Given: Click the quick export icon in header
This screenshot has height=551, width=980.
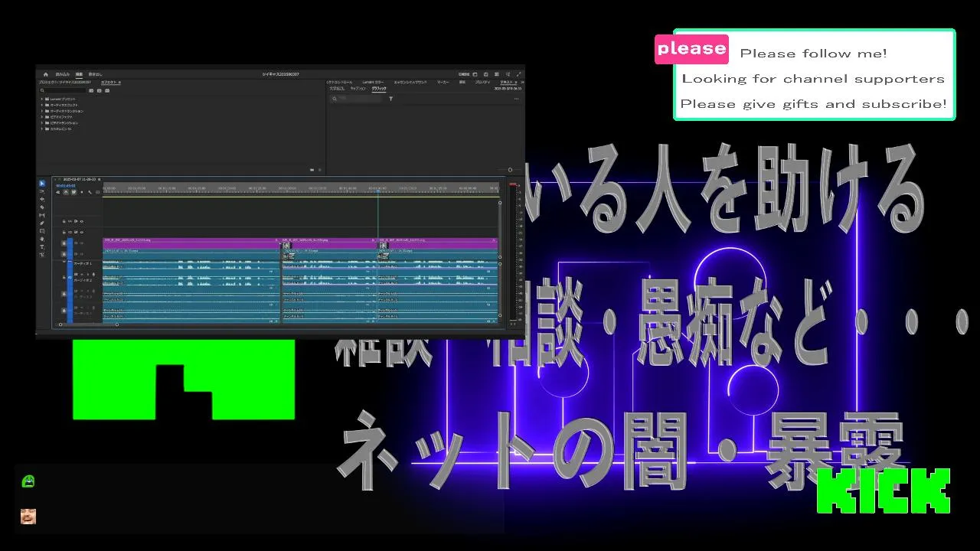Looking at the screenshot, I should pos(486,74).
